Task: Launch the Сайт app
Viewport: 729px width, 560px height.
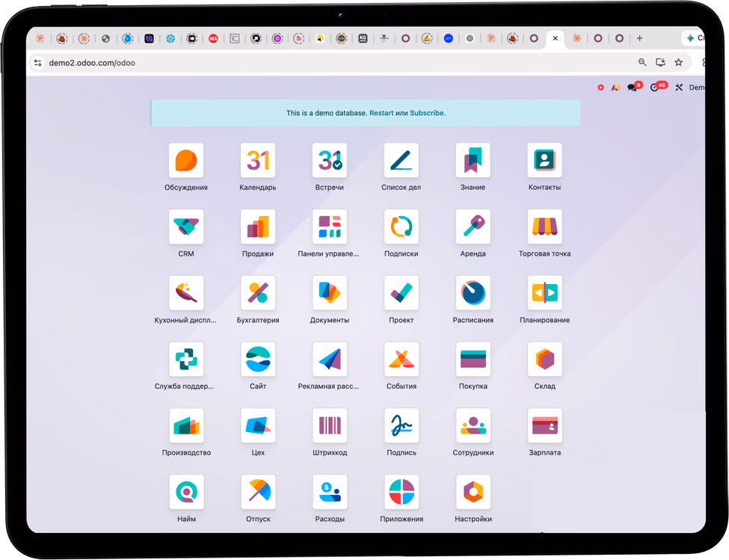Action: pyautogui.click(x=257, y=359)
